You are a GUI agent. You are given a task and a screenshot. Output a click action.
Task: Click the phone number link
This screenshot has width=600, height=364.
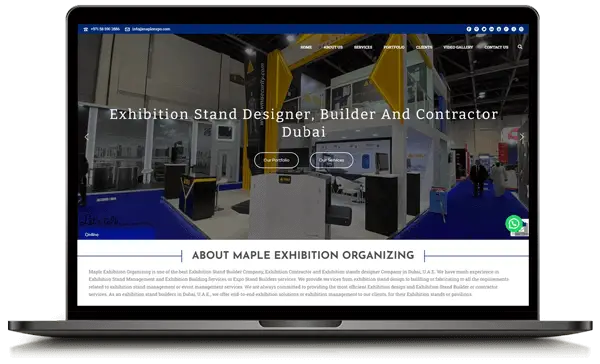pos(105,29)
